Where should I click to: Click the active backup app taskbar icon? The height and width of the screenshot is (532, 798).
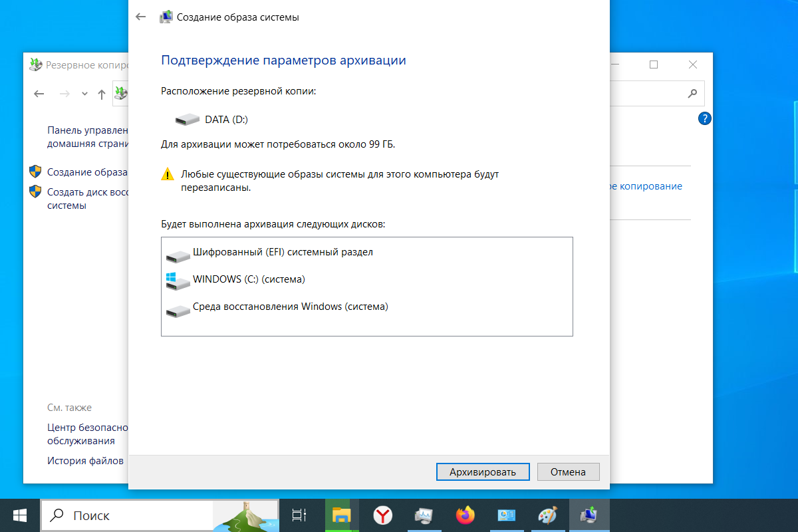[589, 515]
